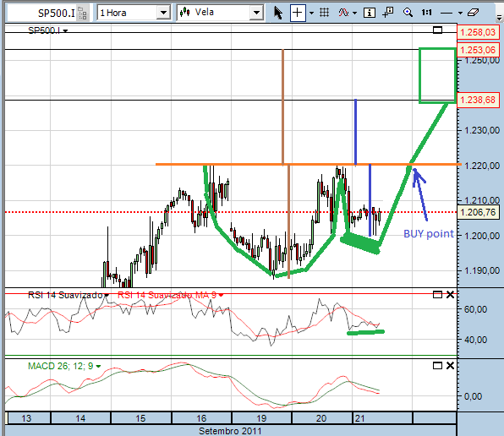Viewport: 504px width, 436px height.
Task: Activate the crosshair cursor tool
Action: point(298,13)
